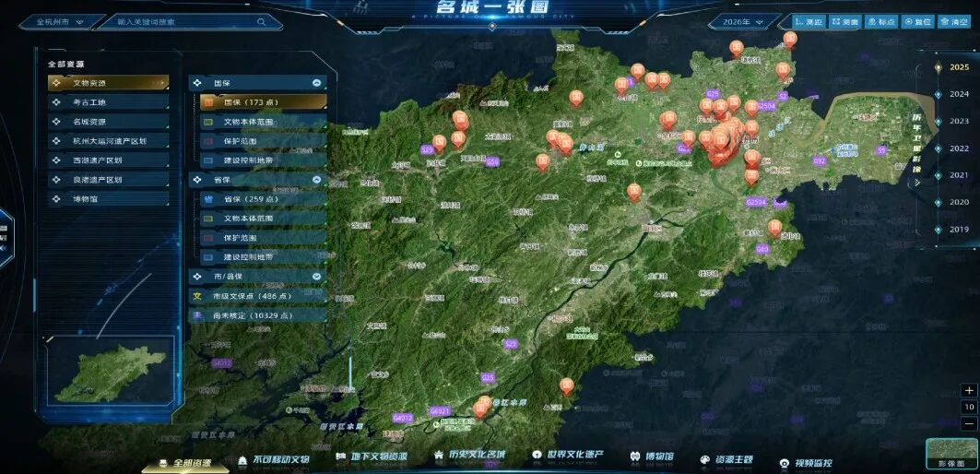Toggle 文物本体范围 layer under 国保
The width and height of the screenshot is (980, 474).
tap(263, 122)
